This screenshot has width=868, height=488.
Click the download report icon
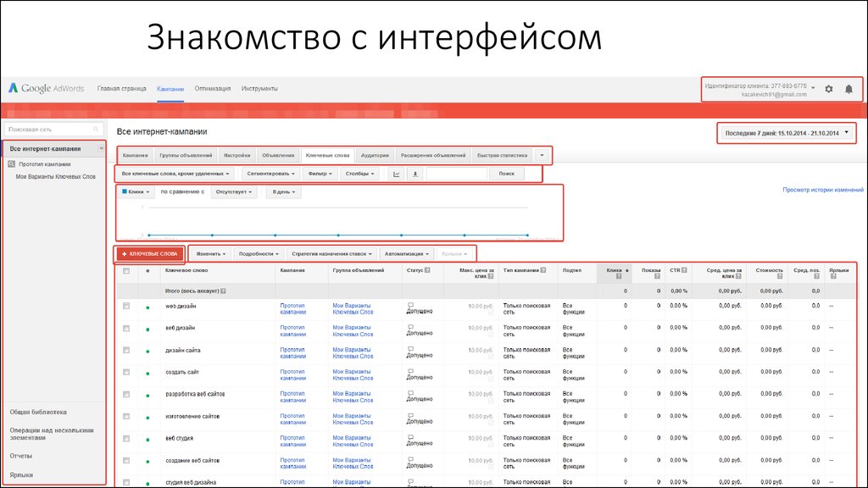tap(415, 175)
